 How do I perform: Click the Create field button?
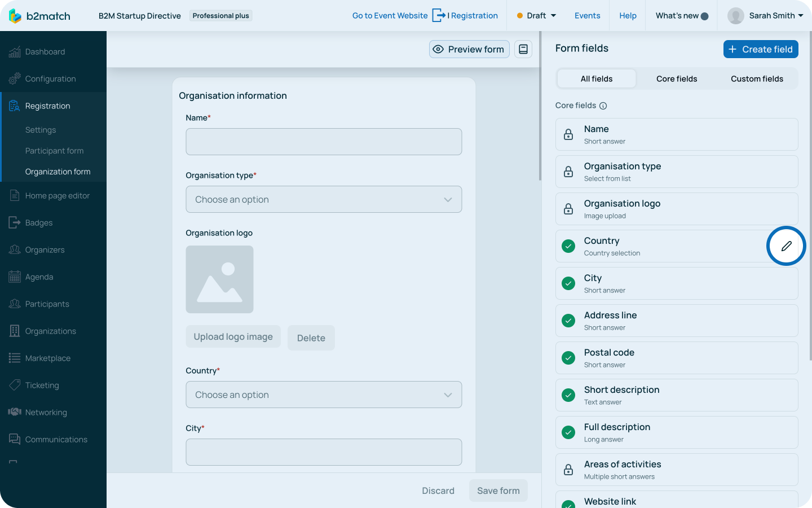(761, 49)
